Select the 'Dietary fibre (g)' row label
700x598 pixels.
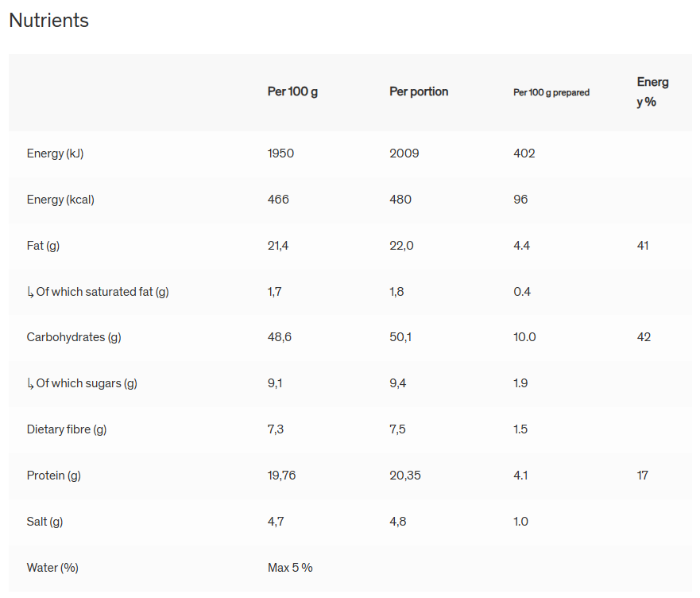click(x=67, y=429)
